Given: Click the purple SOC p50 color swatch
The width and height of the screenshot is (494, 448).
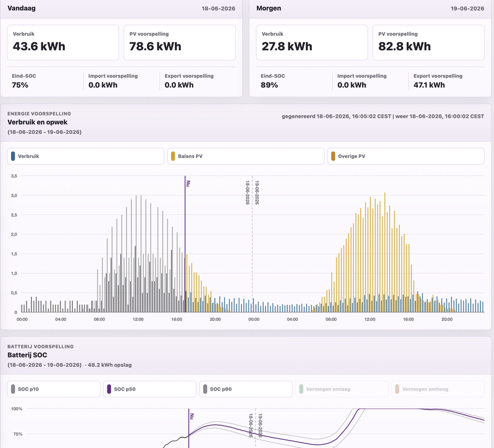Looking at the screenshot, I should pos(109,389).
